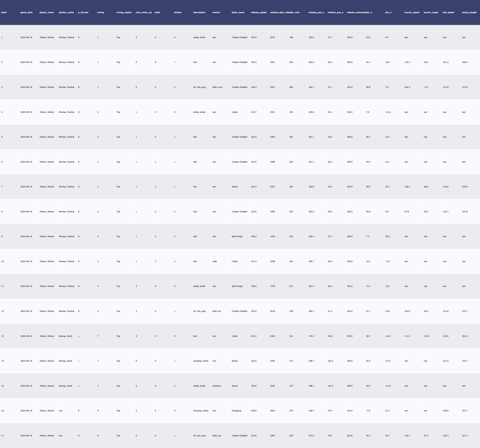480x448 pixels.
Task: Select the walk event cell in row 10
Action: [215, 261]
